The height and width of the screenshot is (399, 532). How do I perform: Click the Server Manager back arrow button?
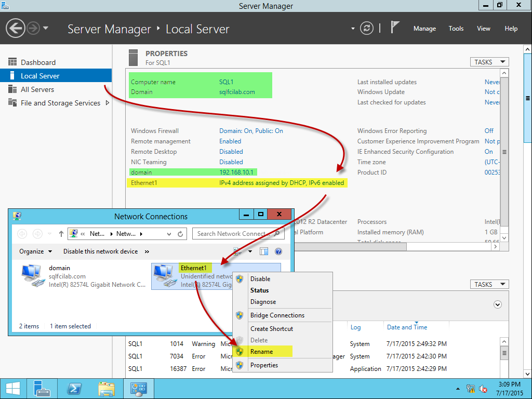[15, 28]
